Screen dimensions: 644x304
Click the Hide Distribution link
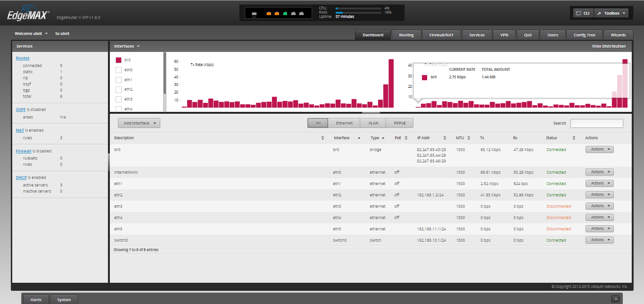(x=609, y=46)
